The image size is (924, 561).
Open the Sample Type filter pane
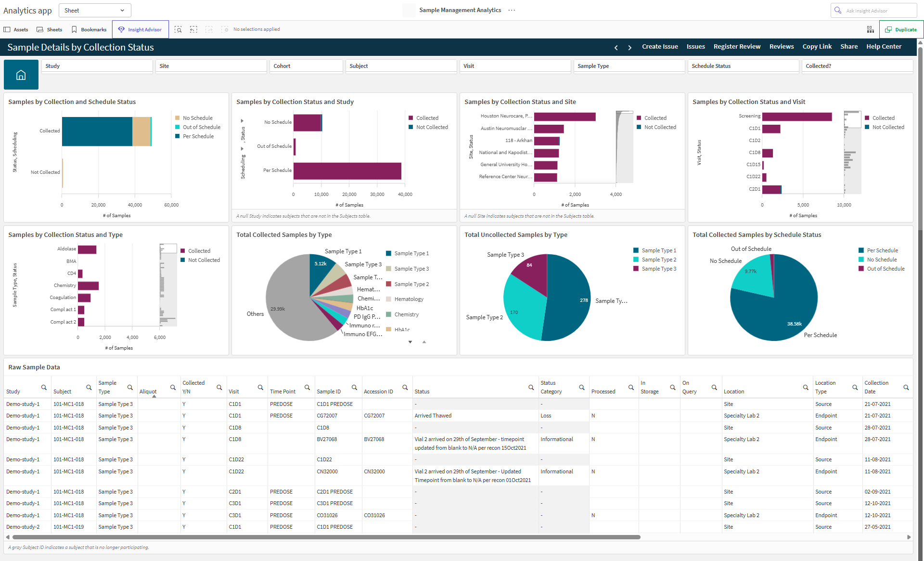(629, 66)
